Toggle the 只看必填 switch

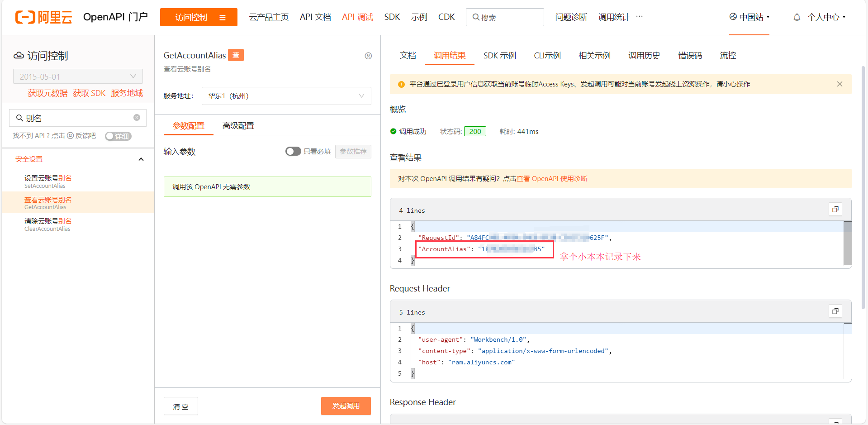293,151
